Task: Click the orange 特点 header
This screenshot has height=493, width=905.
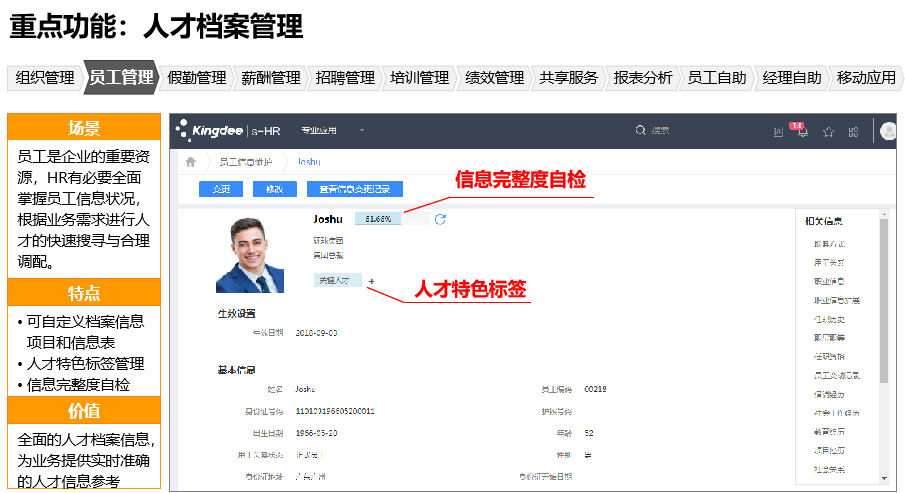Action: pos(84,293)
